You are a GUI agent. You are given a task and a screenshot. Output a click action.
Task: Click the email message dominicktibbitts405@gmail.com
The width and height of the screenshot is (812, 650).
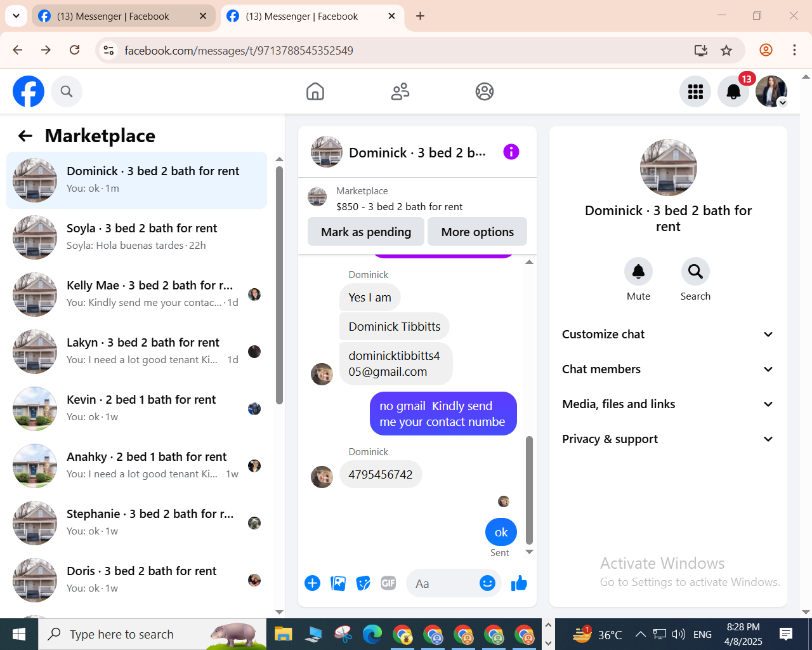(396, 364)
